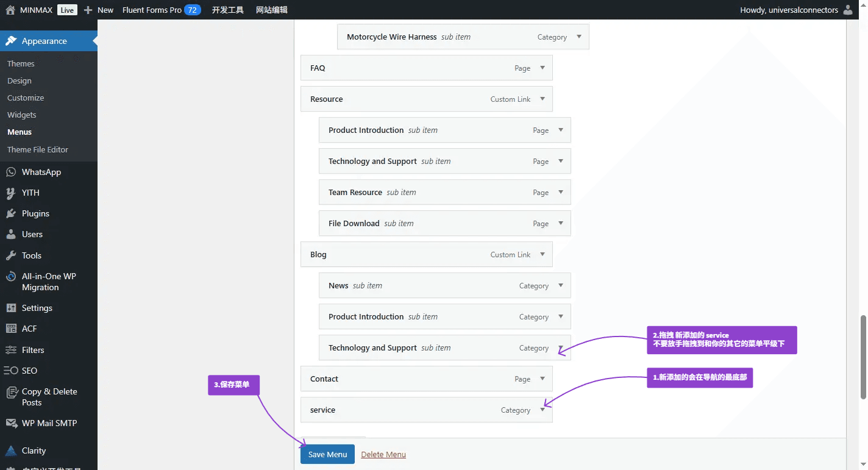Click the WhatsApp icon in sidebar
868x470 pixels.
pos(10,173)
